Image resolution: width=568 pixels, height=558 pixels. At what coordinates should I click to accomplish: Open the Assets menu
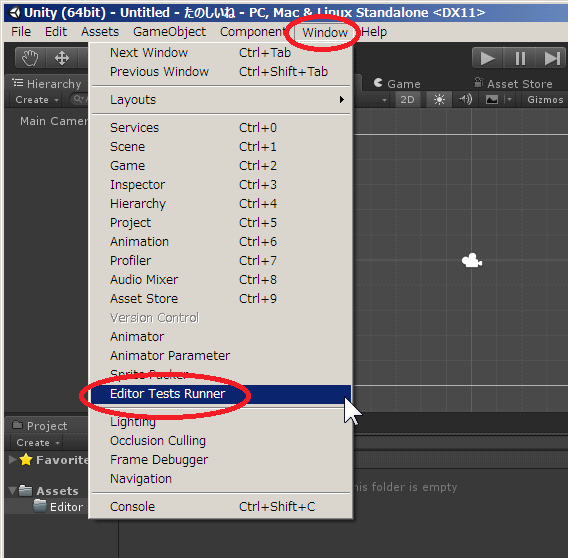[x=100, y=32]
